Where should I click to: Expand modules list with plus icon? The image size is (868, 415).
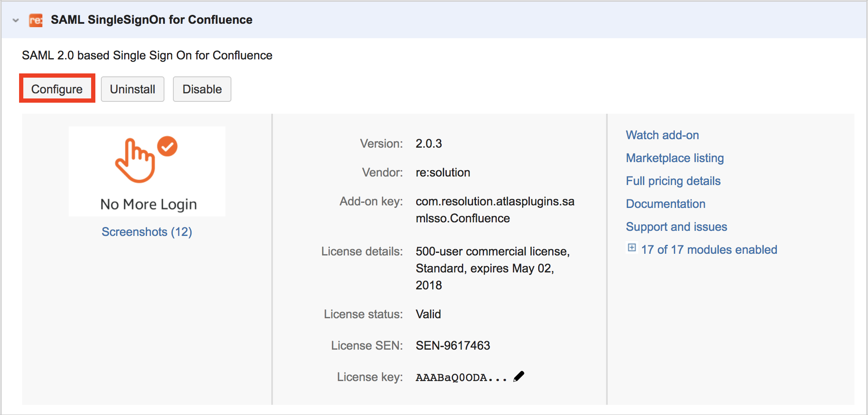[632, 248]
